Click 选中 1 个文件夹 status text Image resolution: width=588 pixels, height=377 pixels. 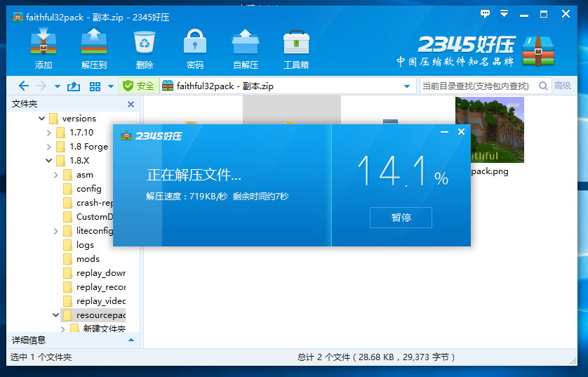click(41, 357)
